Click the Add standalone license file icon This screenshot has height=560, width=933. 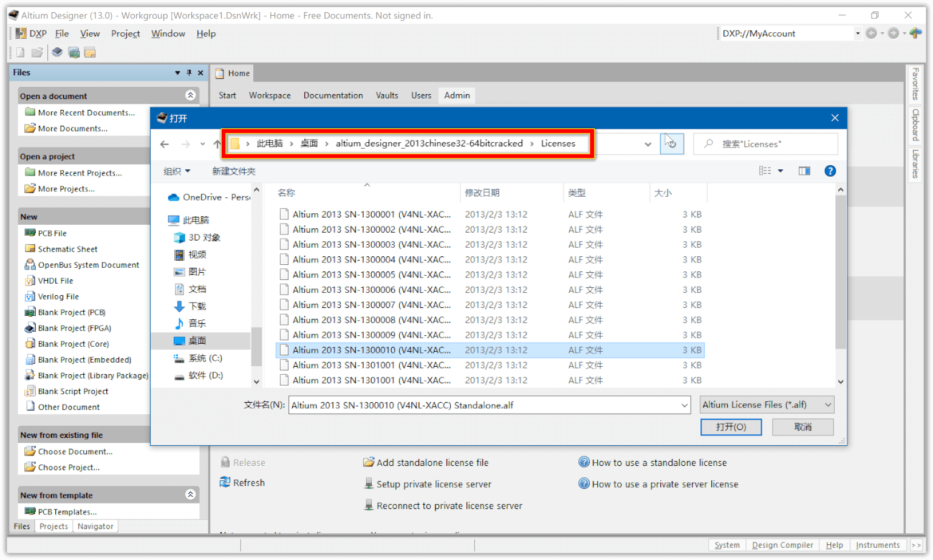[x=369, y=462]
